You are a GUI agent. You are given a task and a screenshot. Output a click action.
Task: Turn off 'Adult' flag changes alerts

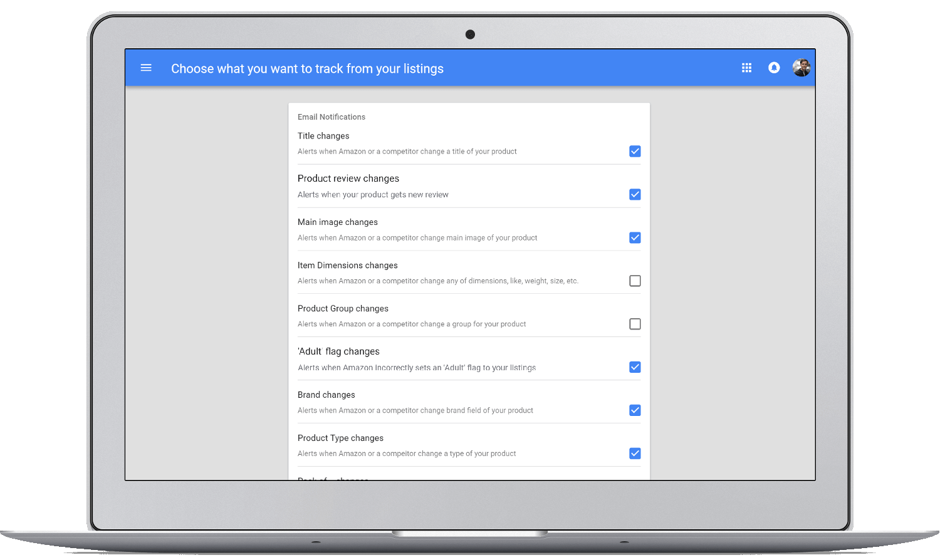point(635,368)
